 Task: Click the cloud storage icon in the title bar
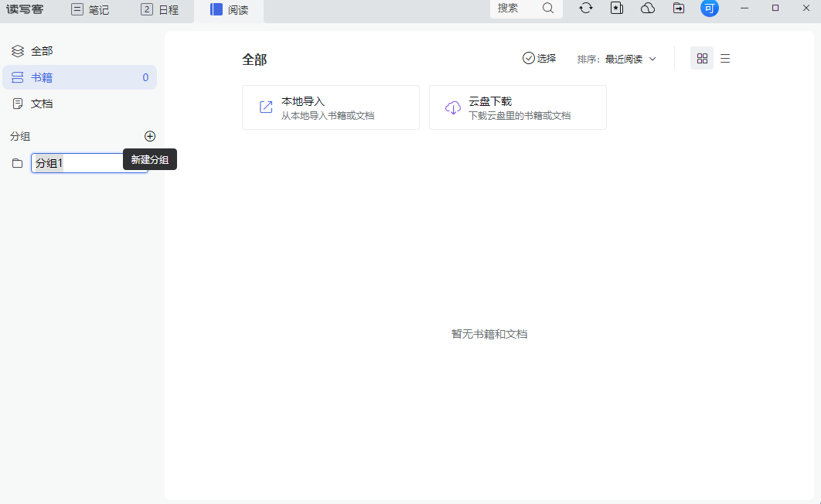tap(647, 8)
